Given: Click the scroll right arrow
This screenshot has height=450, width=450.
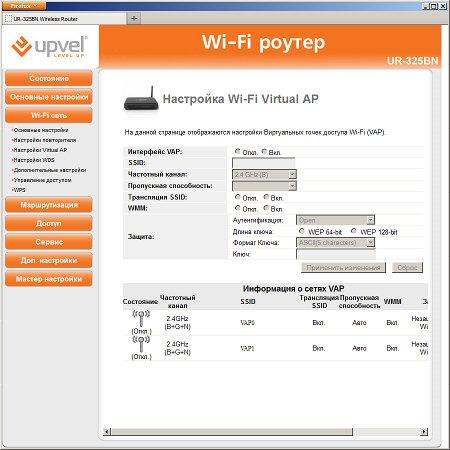Looking at the screenshot, I should [x=424, y=432].
